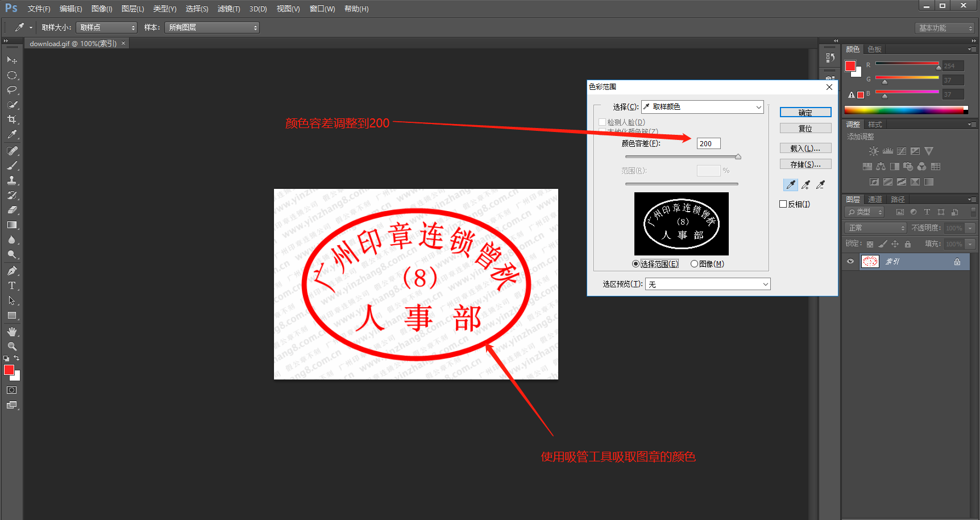Select the Move tool
The height and width of the screenshot is (520, 980).
[12, 60]
